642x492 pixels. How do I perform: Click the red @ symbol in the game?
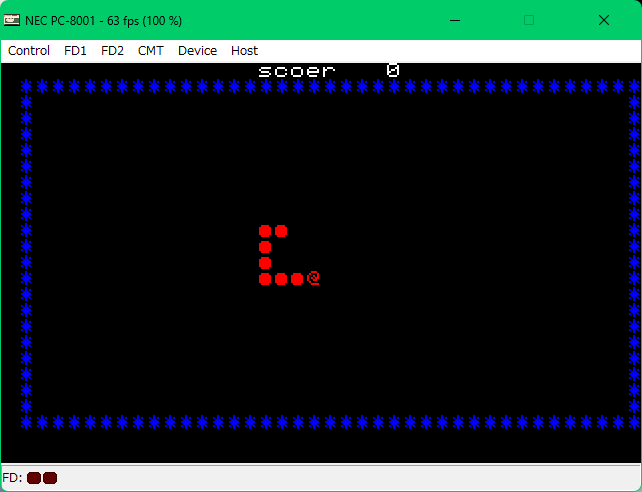tap(313, 278)
